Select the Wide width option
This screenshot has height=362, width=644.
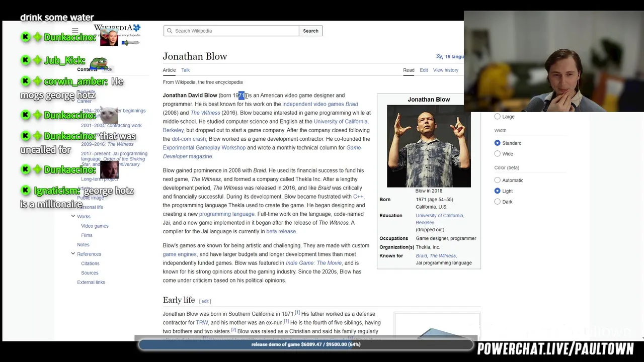498,154
